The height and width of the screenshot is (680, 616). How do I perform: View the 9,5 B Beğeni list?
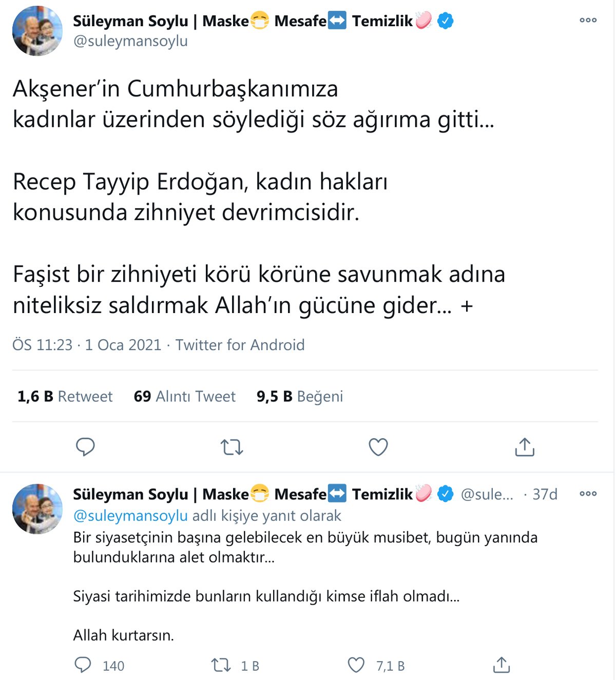pyautogui.click(x=300, y=396)
